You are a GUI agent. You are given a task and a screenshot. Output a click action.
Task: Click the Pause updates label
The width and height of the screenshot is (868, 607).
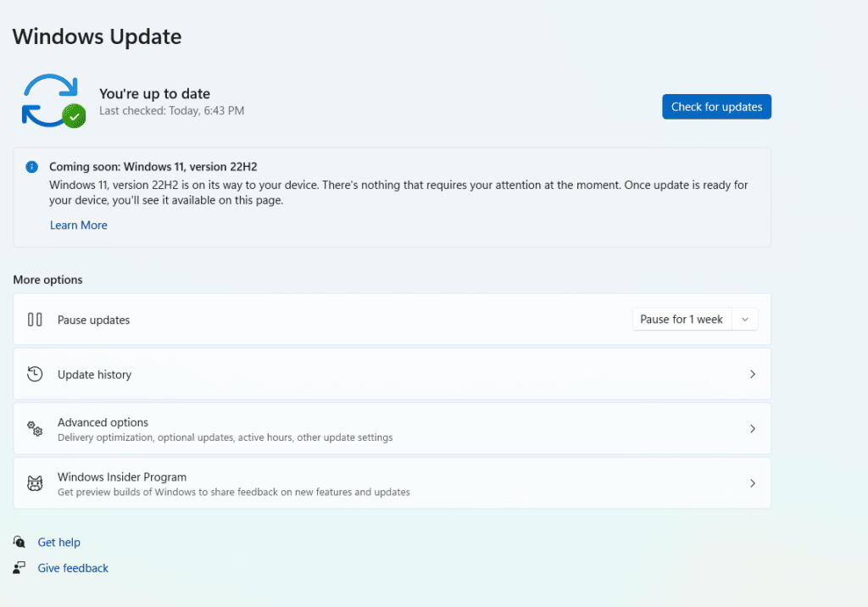click(x=93, y=320)
